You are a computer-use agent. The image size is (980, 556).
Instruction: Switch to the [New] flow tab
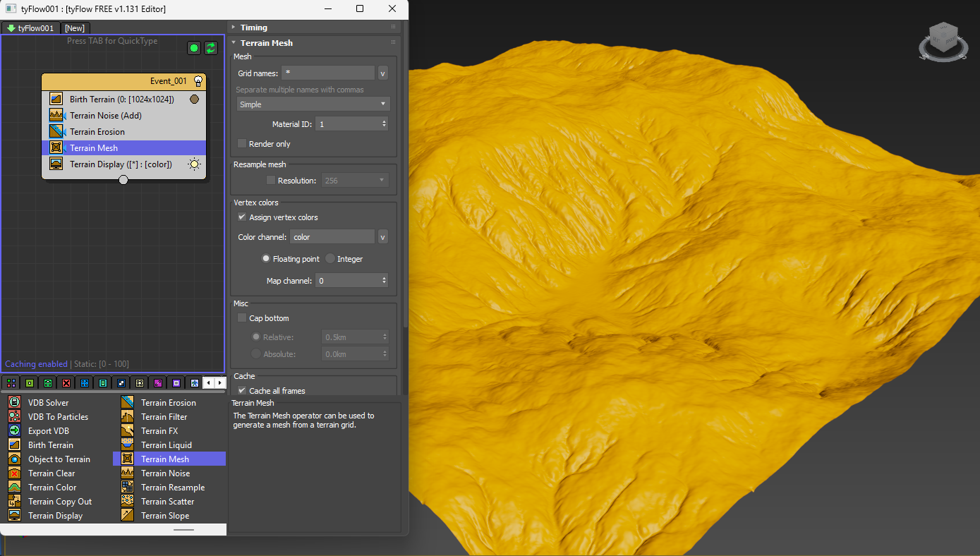[x=75, y=28]
